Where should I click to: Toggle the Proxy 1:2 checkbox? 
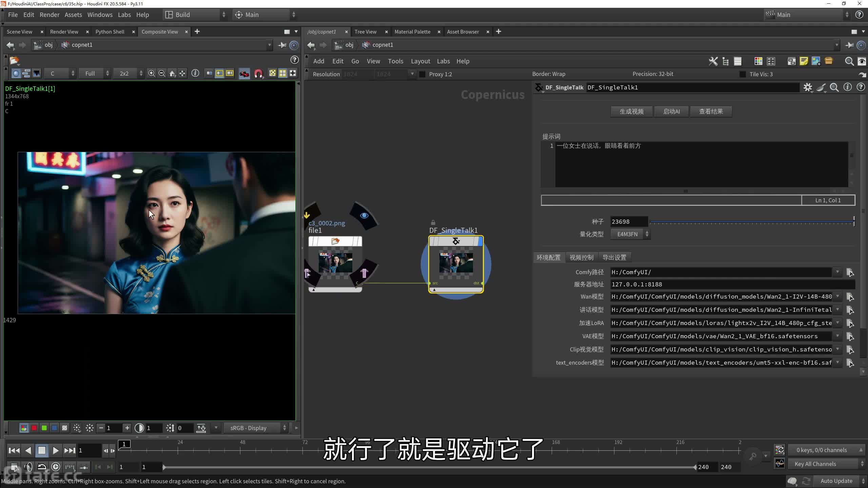pos(422,74)
